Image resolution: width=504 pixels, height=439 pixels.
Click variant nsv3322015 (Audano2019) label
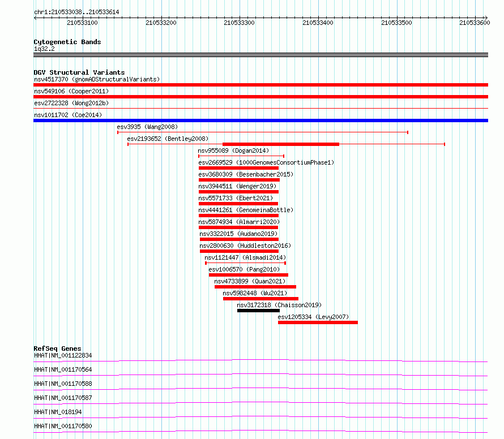238,234
